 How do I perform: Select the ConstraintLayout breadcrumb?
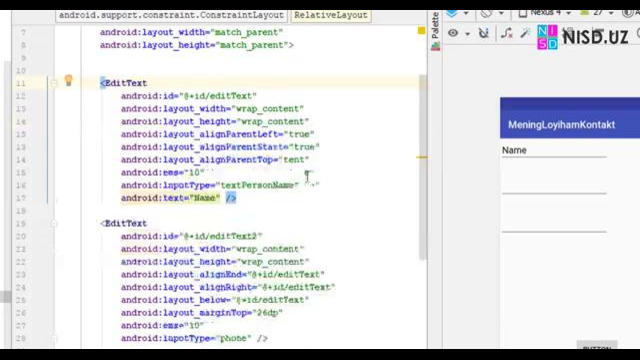coord(171,15)
